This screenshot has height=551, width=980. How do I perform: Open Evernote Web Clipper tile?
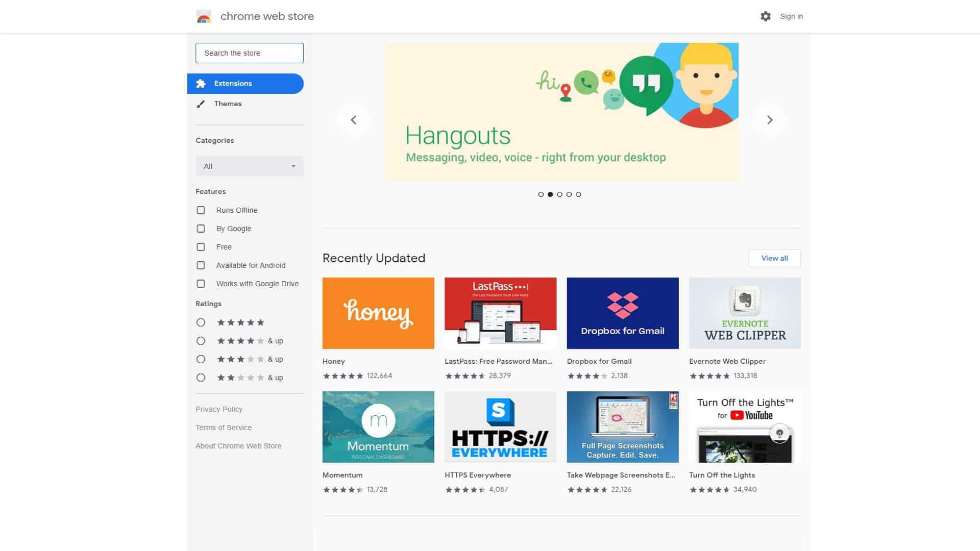tap(744, 313)
